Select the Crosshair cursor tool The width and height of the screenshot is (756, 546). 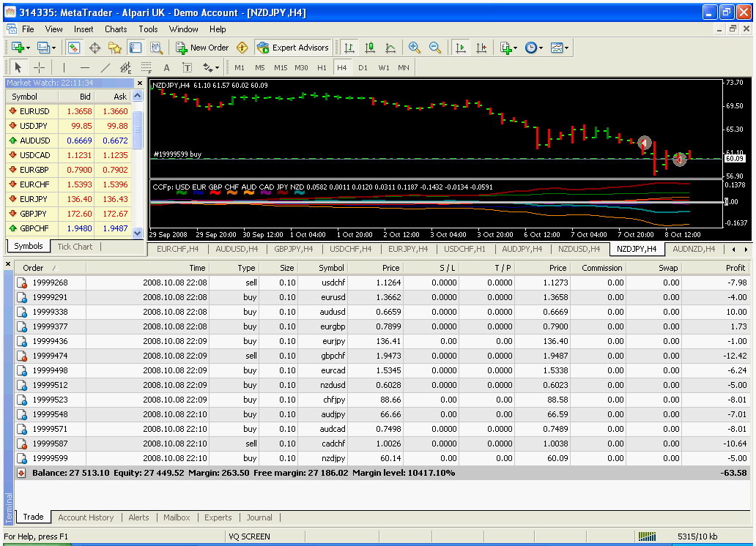click(39, 67)
